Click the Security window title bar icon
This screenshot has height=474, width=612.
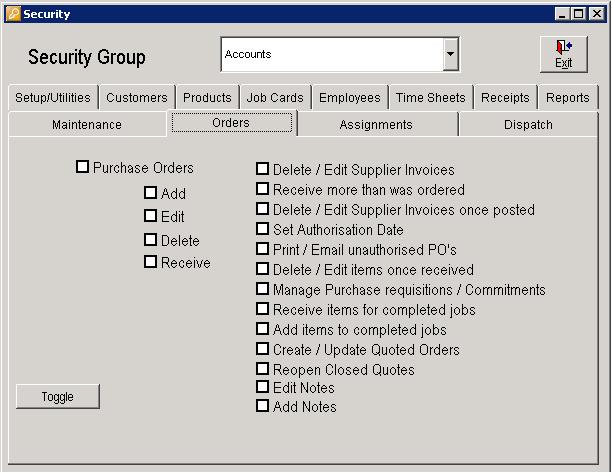(x=12, y=14)
